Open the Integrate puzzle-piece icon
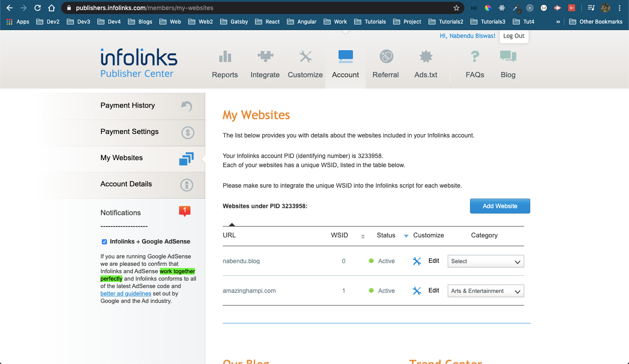This screenshot has height=364, width=629. coord(265,56)
